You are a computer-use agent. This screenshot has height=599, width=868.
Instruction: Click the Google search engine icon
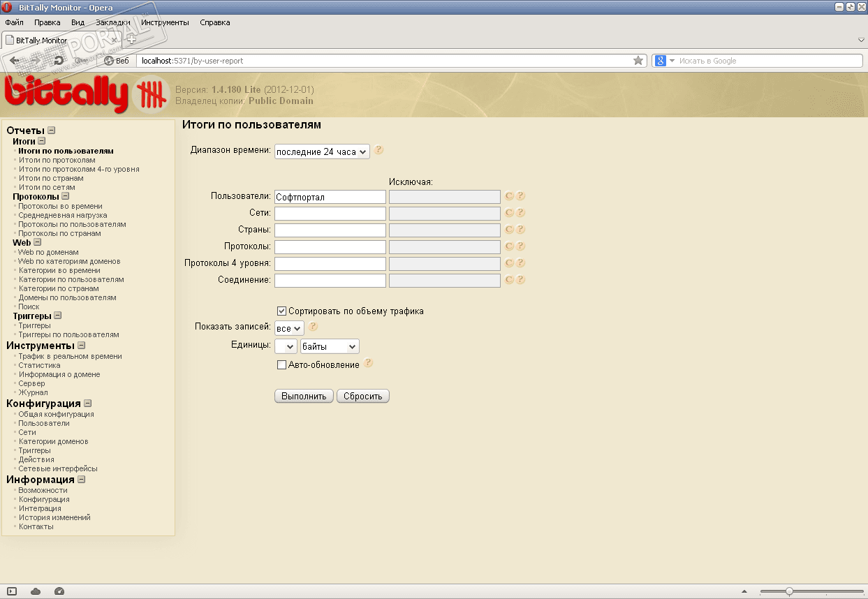coord(660,61)
